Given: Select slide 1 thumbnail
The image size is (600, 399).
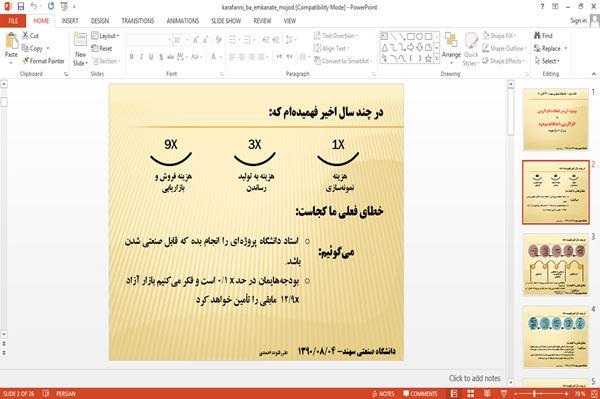Looking at the screenshot, I should [x=556, y=120].
